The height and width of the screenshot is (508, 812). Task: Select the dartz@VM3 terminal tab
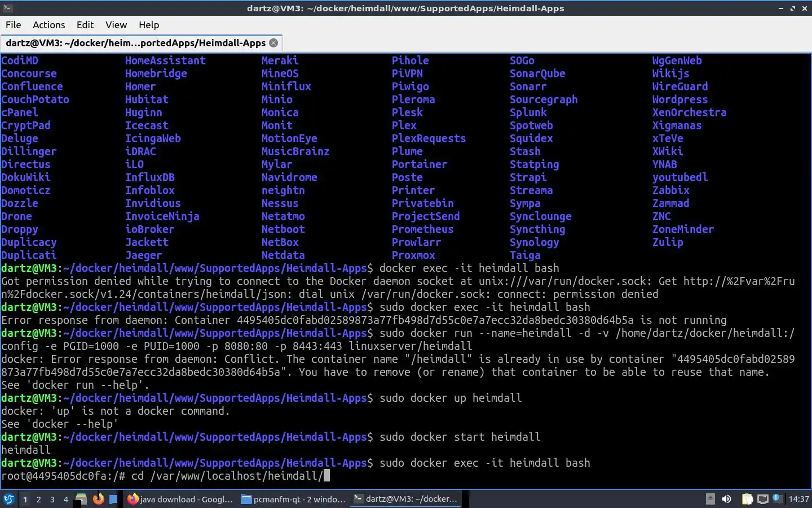pos(141,43)
